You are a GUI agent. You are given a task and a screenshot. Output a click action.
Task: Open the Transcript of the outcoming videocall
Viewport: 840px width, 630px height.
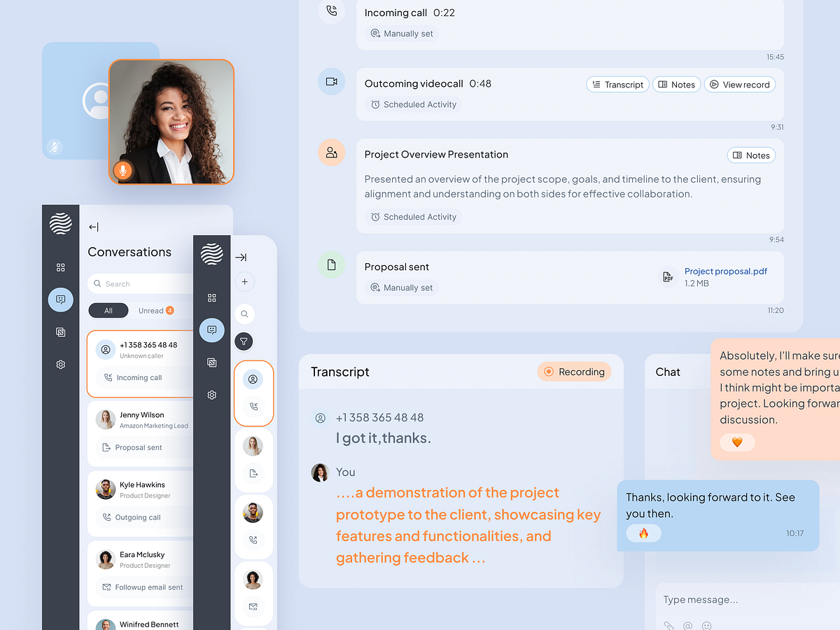(x=617, y=84)
